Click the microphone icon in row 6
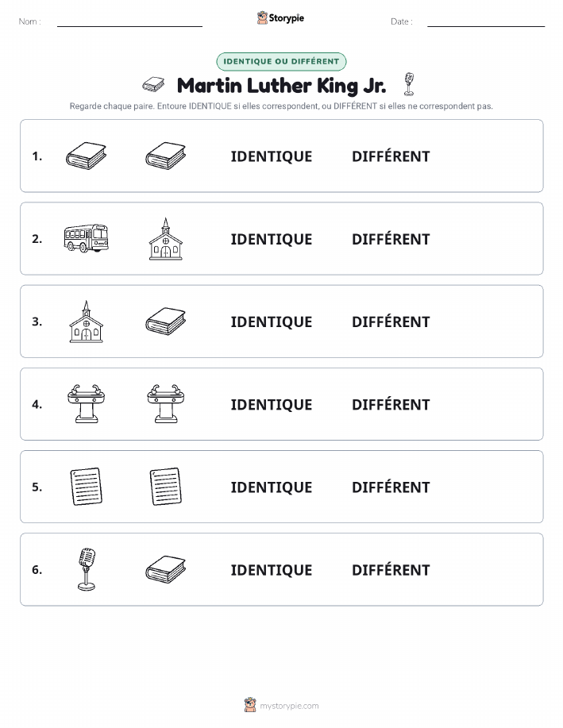This screenshot has height=728, width=563. pos(87,569)
